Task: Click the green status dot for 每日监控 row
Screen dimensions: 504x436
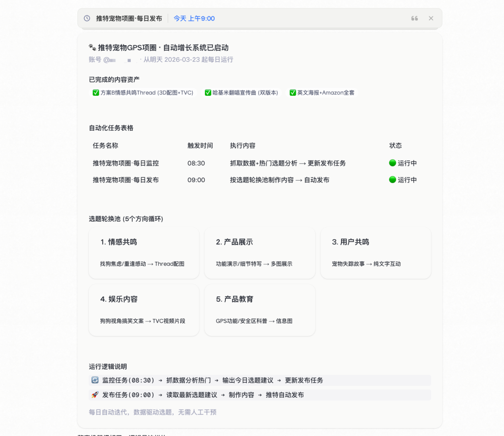Action: click(393, 163)
